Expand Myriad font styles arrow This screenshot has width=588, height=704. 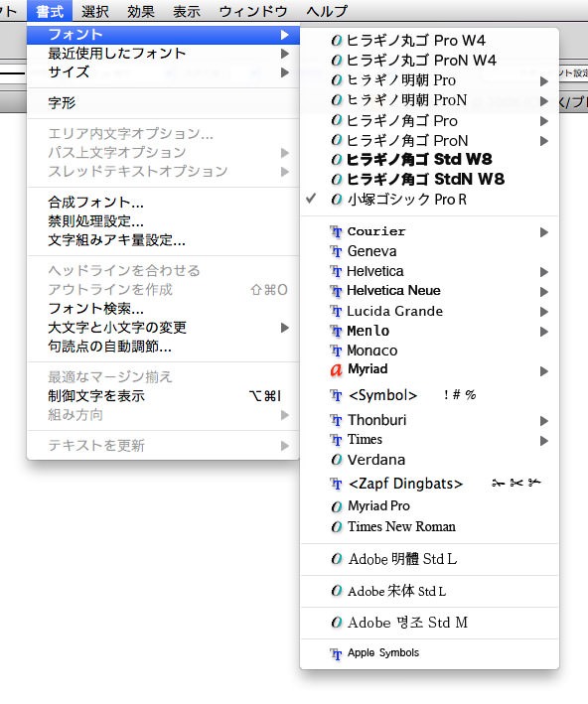(x=544, y=371)
